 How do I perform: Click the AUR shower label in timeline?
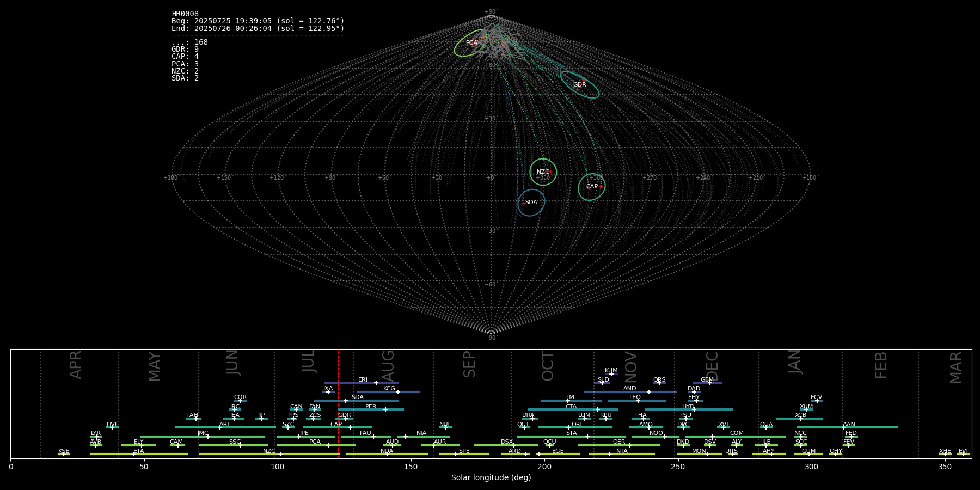click(x=440, y=442)
